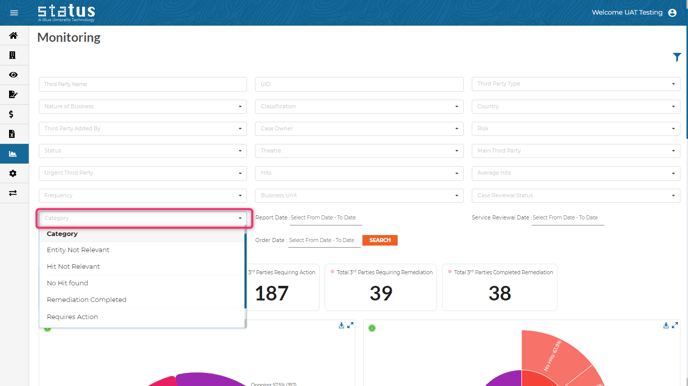688x386 pixels.
Task: Go to Home in sidebar
Action: pyautogui.click(x=13, y=36)
